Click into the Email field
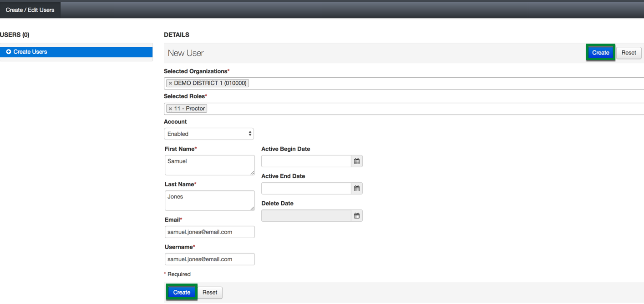The image size is (644, 304). pyautogui.click(x=209, y=232)
